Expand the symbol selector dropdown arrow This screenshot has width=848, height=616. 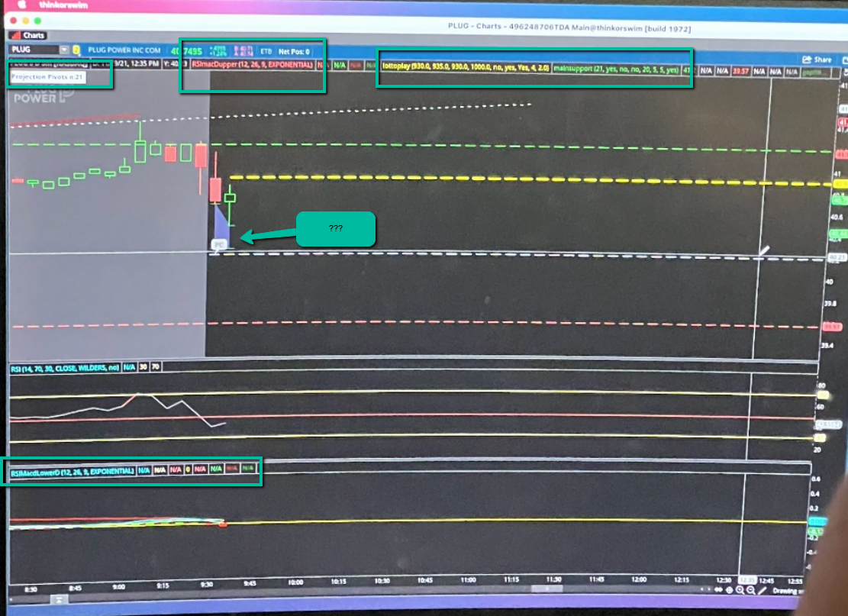pos(64,49)
